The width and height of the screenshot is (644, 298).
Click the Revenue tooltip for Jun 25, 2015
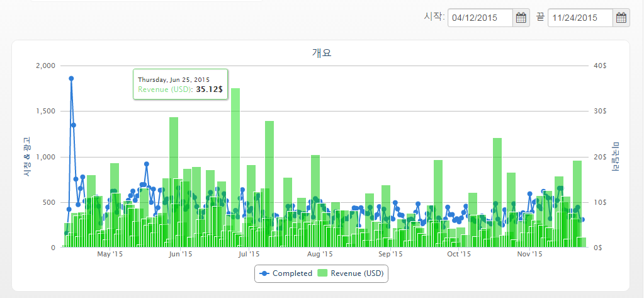coord(180,84)
